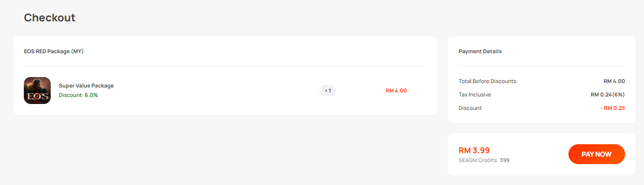The height and width of the screenshot is (185, 644).
Task: Click the Checkout page title
Action: point(50,18)
